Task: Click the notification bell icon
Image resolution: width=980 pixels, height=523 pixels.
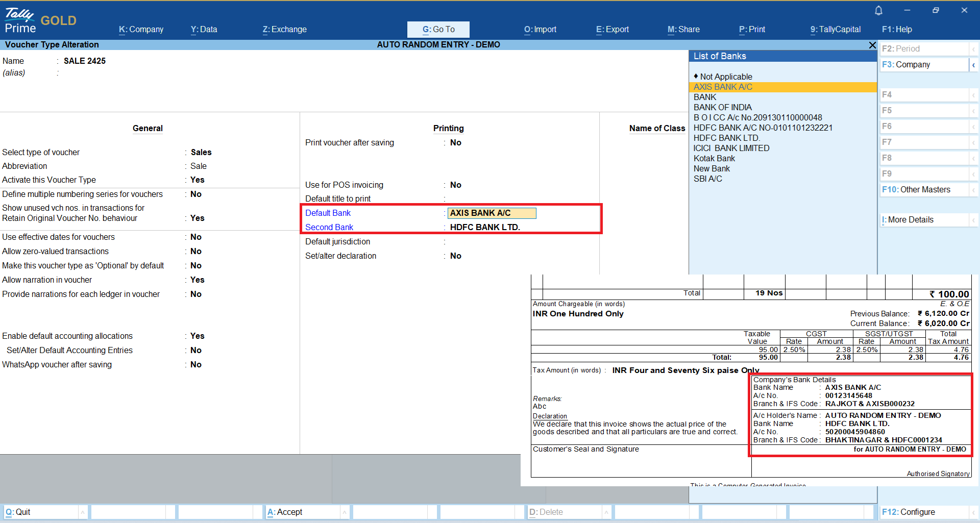Action: [x=878, y=10]
